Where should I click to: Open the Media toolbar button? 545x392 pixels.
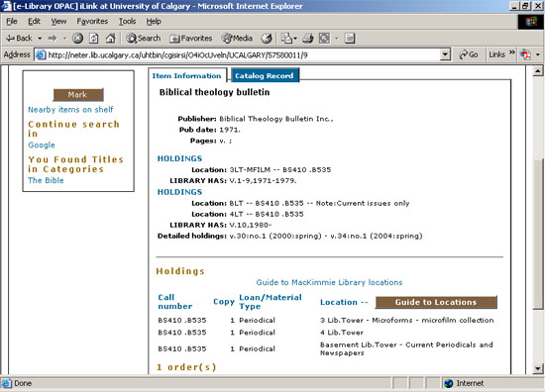(237, 39)
